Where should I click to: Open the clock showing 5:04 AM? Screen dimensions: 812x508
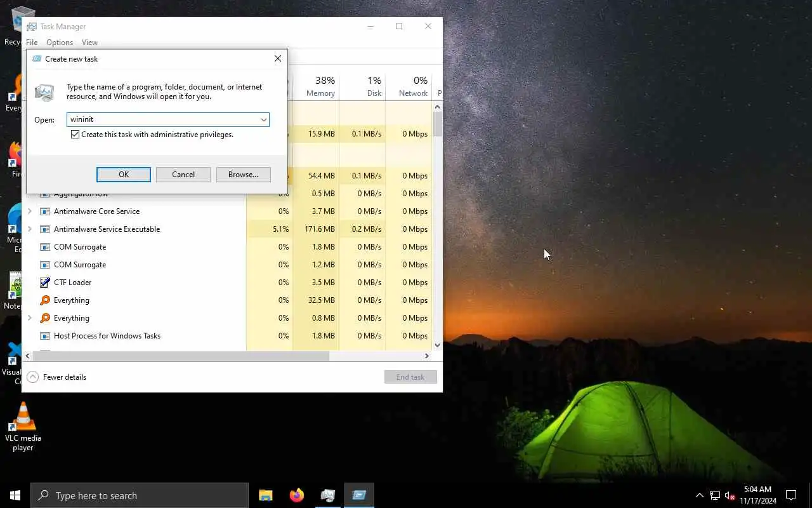point(757,495)
